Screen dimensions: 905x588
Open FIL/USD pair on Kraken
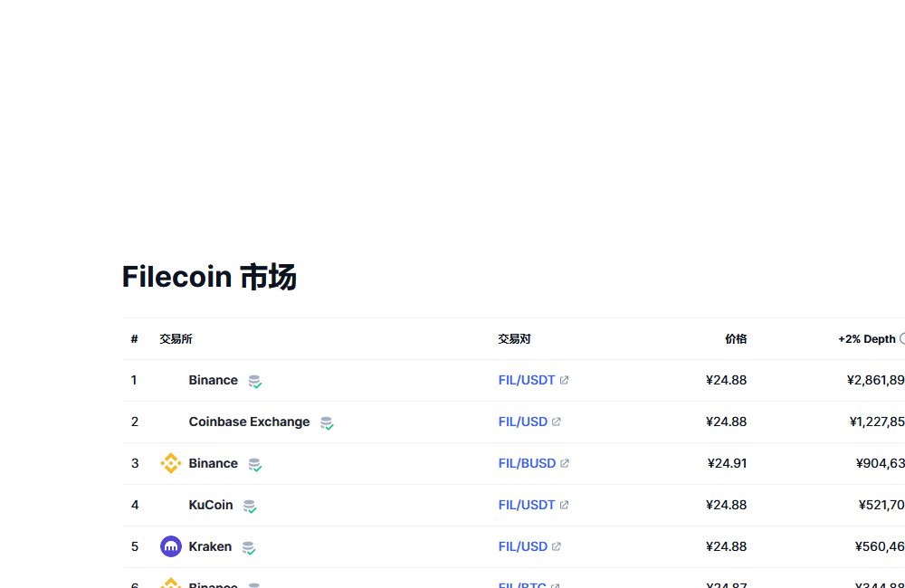[x=523, y=546]
